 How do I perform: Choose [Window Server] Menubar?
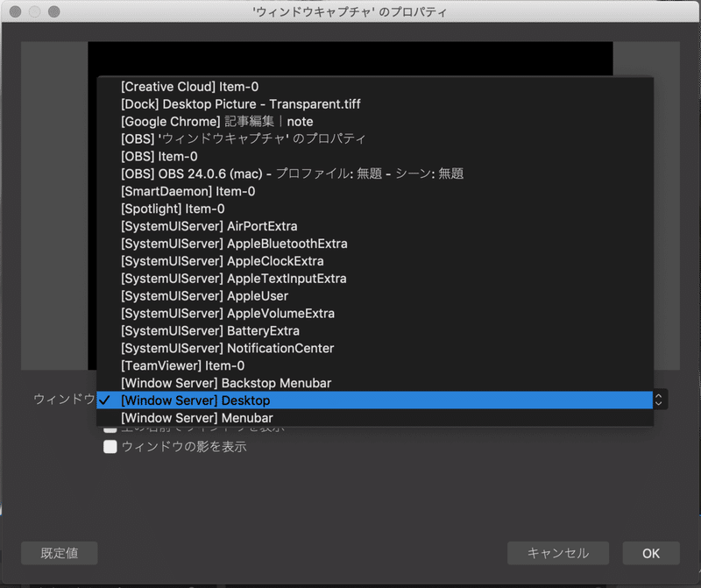click(x=375, y=418)
